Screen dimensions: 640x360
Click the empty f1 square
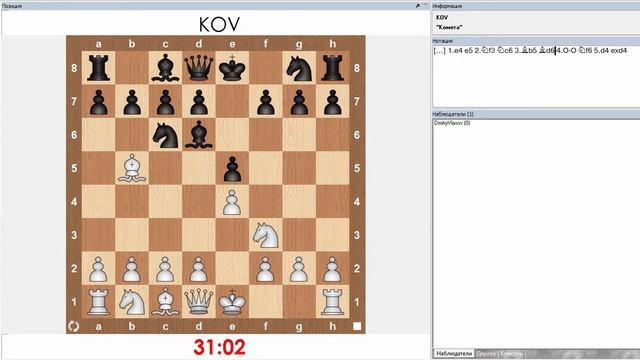(266, 302)
